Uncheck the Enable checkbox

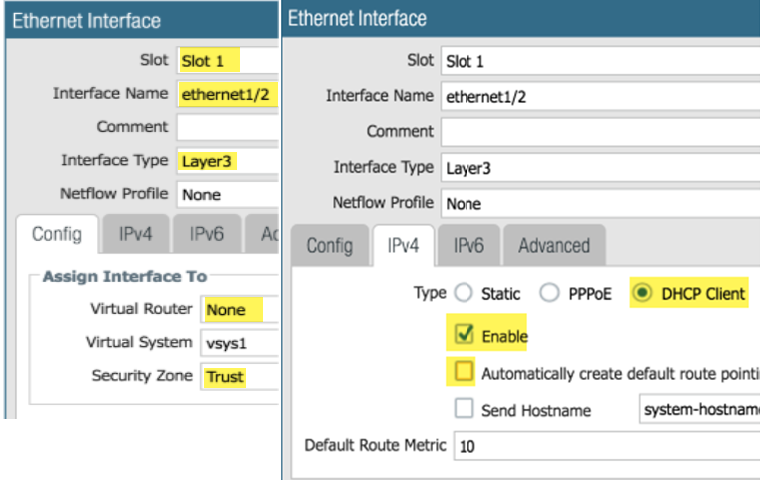pos(464,336)
